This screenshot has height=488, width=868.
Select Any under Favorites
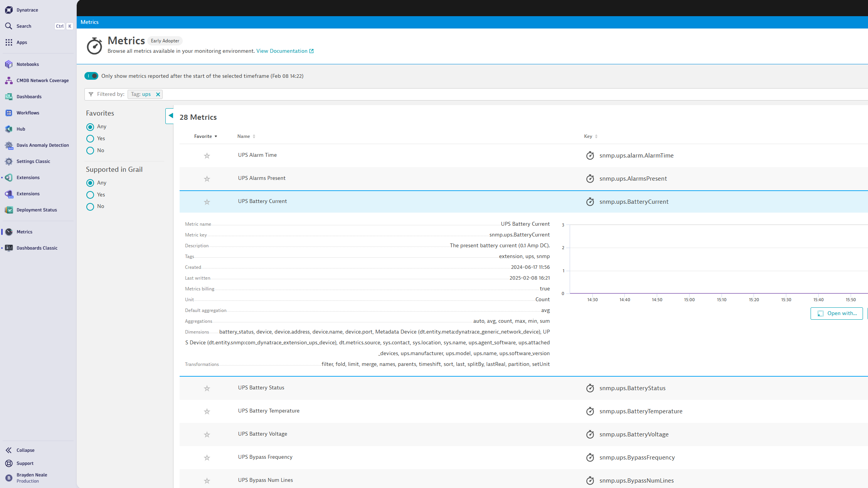pyautogui.click(x=90, y=127)
